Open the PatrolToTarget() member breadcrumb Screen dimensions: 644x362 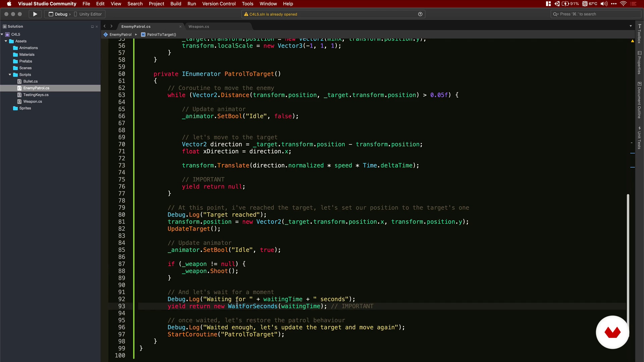tap(159, 35)
